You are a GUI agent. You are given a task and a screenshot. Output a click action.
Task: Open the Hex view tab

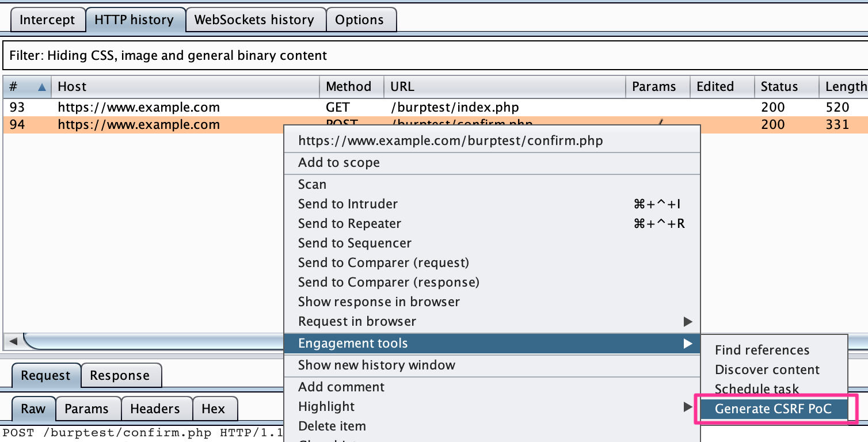click(213, 409)
